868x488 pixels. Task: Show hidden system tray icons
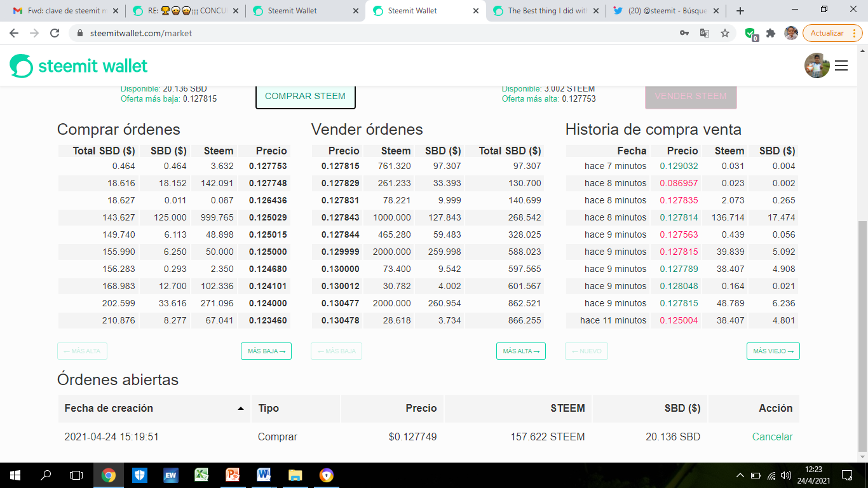(x=740, y=475)
